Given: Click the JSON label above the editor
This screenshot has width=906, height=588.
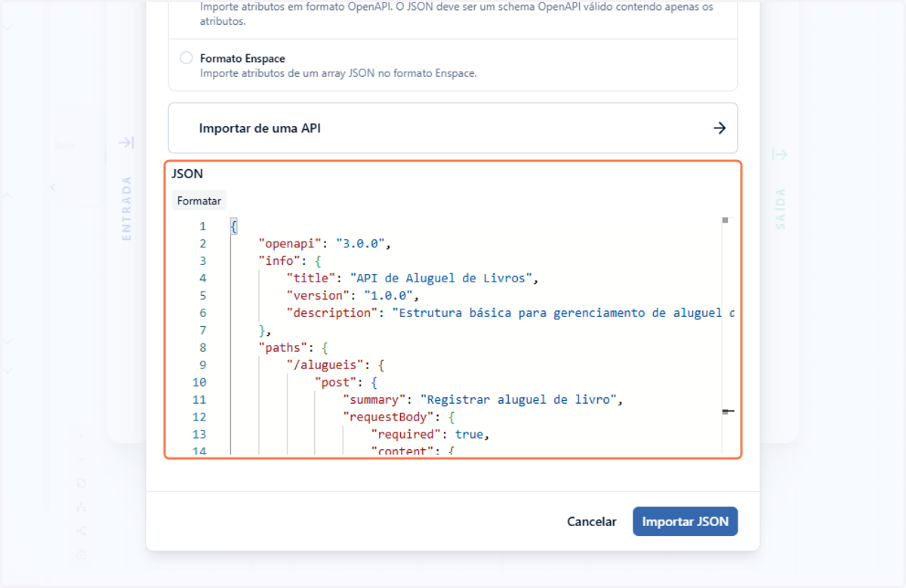Looking at the screenshot, I should click(x=187, y=174).
